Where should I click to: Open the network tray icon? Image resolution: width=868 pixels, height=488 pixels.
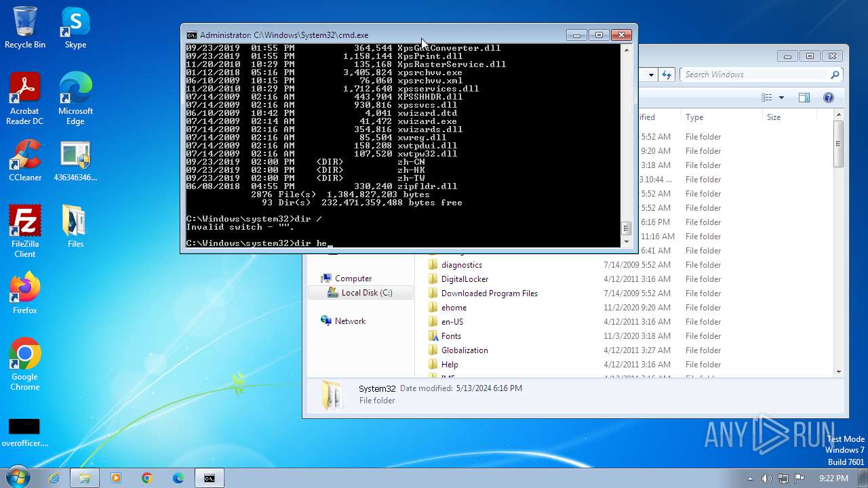click(x=783, y=479)
